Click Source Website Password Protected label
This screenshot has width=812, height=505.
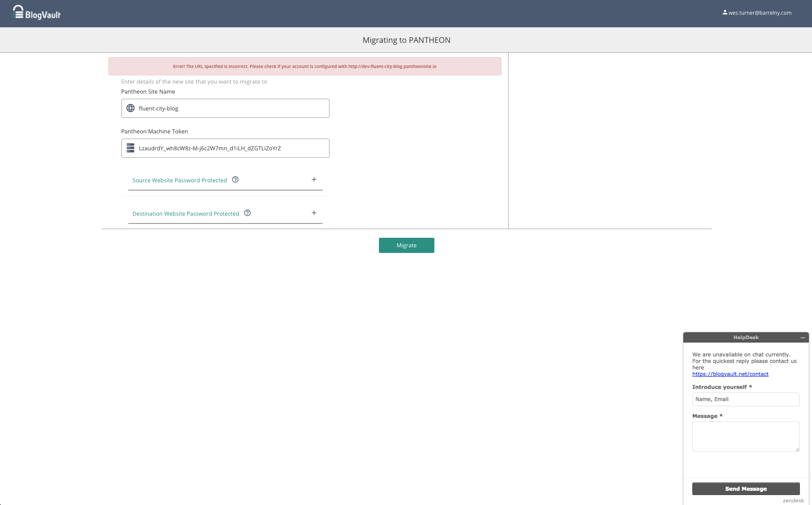pyautogui.click(x=179, y=180)
